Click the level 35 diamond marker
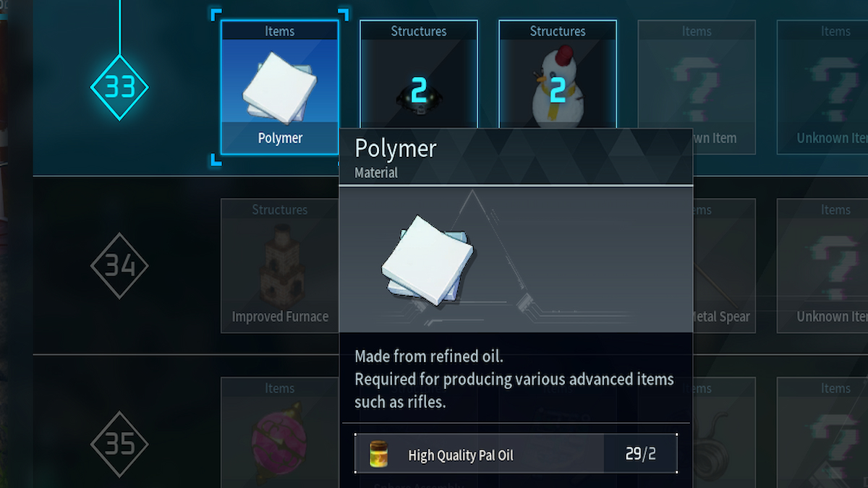The height and width of the screenshot is (488, 868). (x=119, y=444)
